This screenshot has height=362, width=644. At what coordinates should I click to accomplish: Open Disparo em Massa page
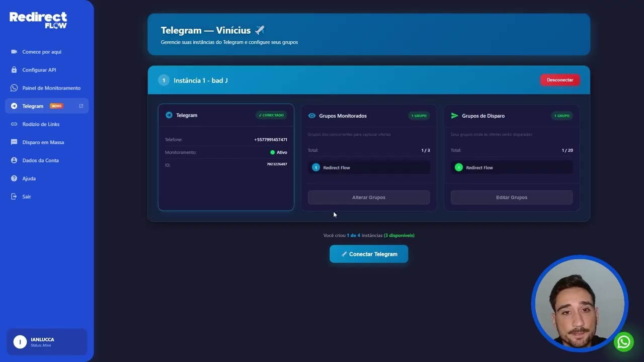click(47, 142)
